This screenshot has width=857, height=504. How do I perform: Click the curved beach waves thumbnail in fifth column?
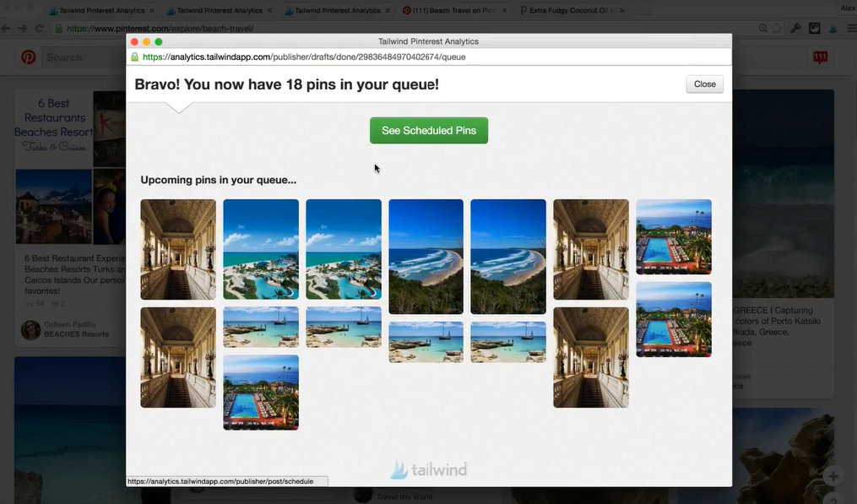coord(508,257)
